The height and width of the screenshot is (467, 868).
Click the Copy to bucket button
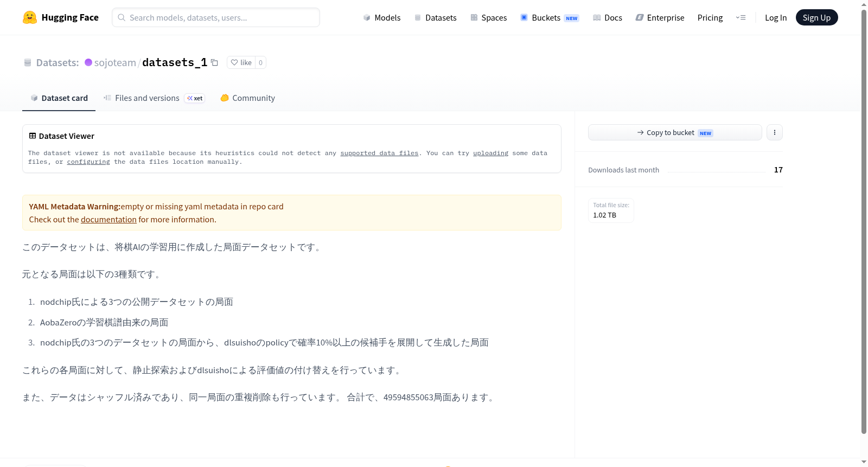point(675,132)
